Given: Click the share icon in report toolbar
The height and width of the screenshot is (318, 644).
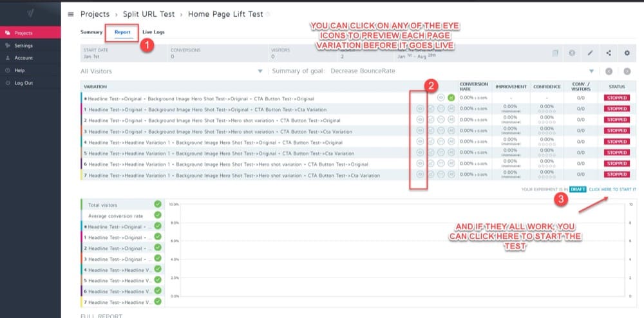Looking at the screenshot, I should [x=608, y=53].
